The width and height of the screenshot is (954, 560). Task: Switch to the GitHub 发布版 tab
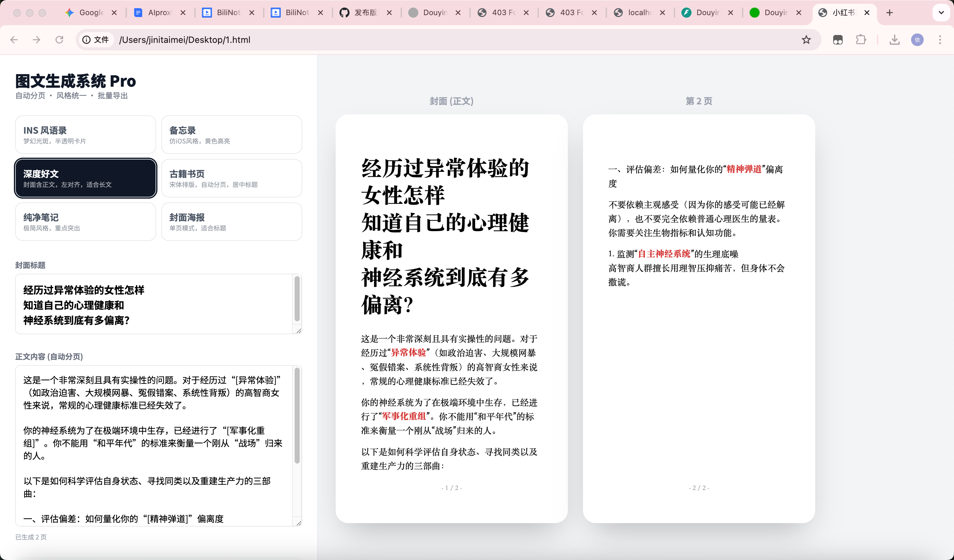[x=365, y=13]
